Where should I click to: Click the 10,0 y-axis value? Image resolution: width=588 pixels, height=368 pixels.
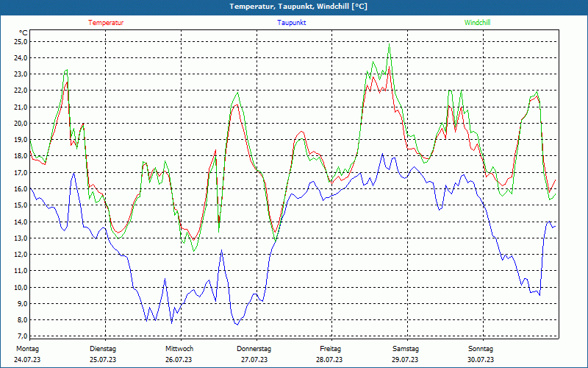pos(21,287)
